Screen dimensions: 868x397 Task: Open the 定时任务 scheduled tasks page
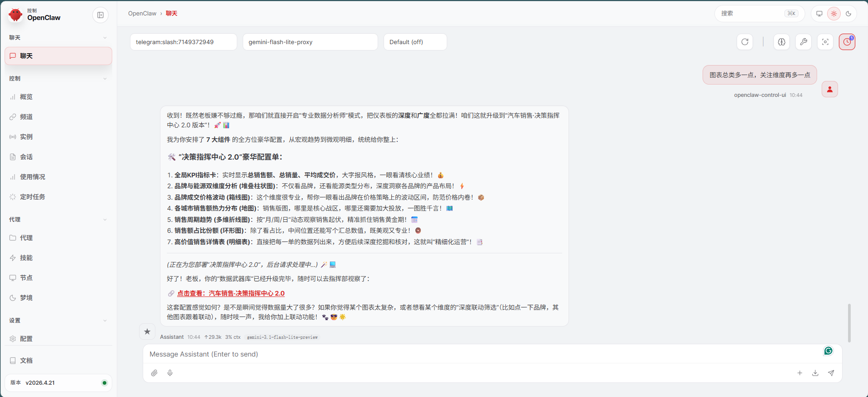(58, 197)
